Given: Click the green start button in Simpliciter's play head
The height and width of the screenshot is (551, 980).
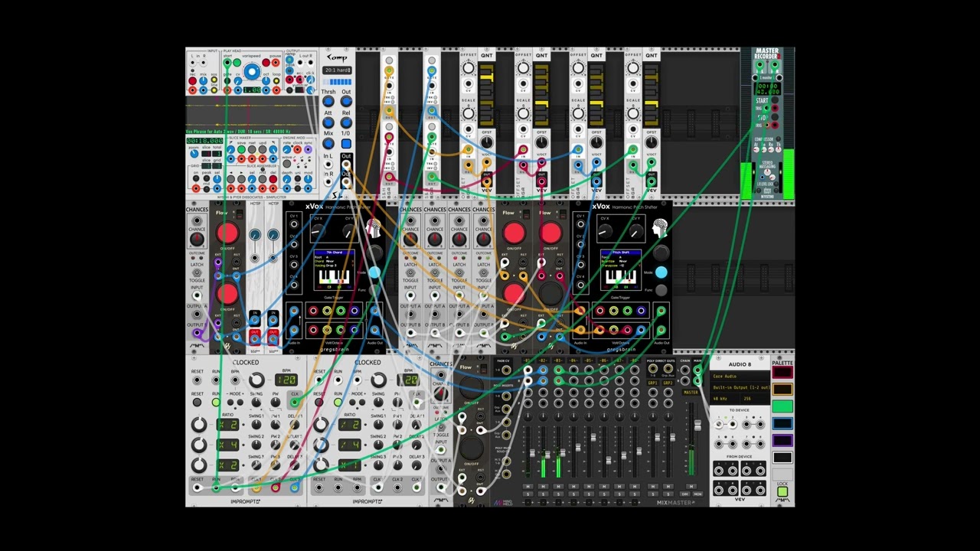Looking at the screenshot, I should coord(237,62).
